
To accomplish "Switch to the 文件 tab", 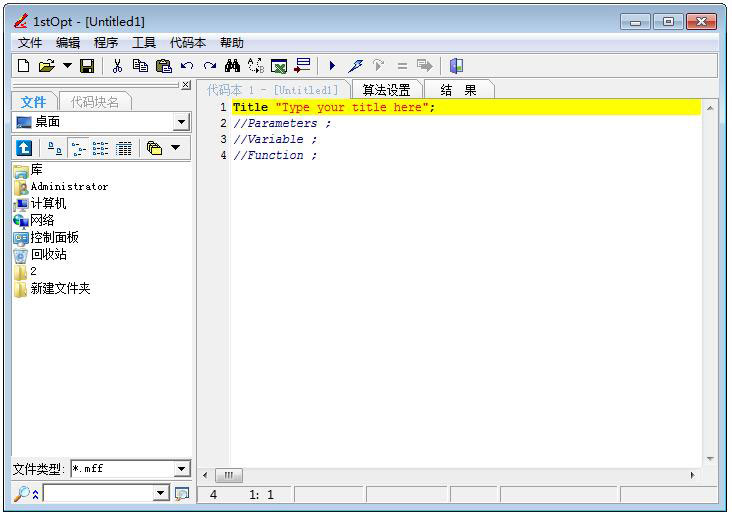I will click(x=34, y=102).
